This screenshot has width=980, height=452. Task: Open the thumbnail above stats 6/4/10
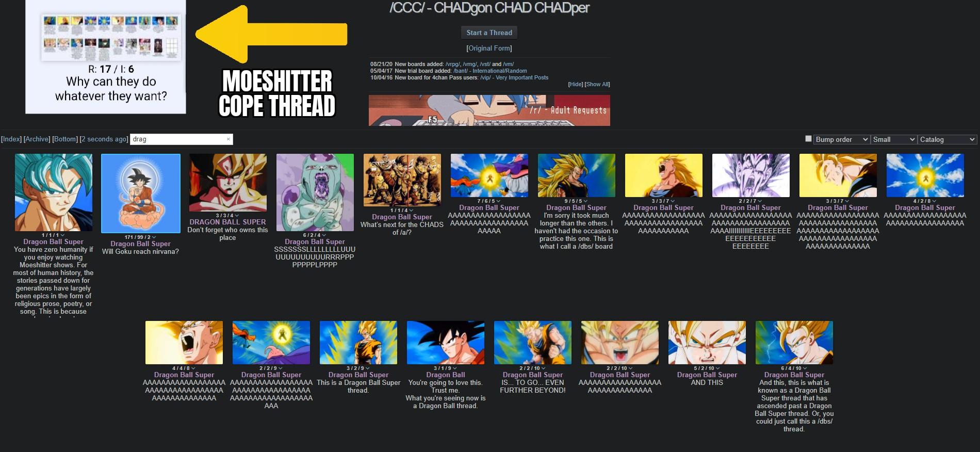click(794, 343)
